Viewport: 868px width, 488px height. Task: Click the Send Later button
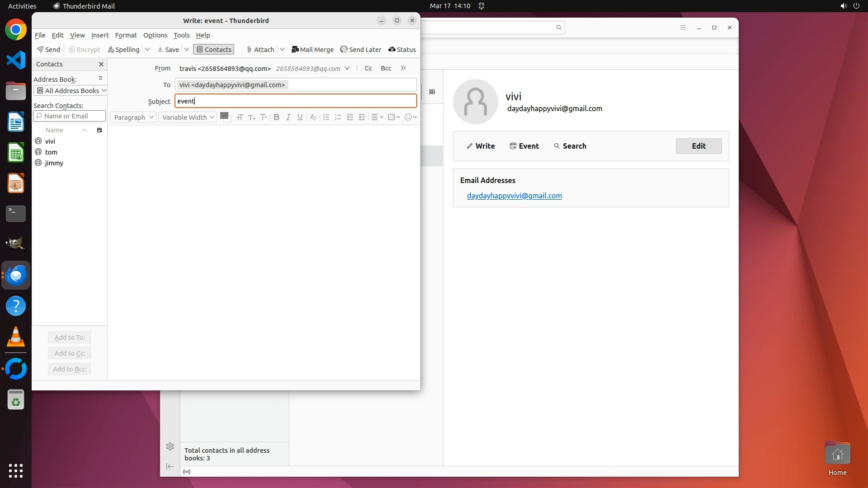(361, 50)
